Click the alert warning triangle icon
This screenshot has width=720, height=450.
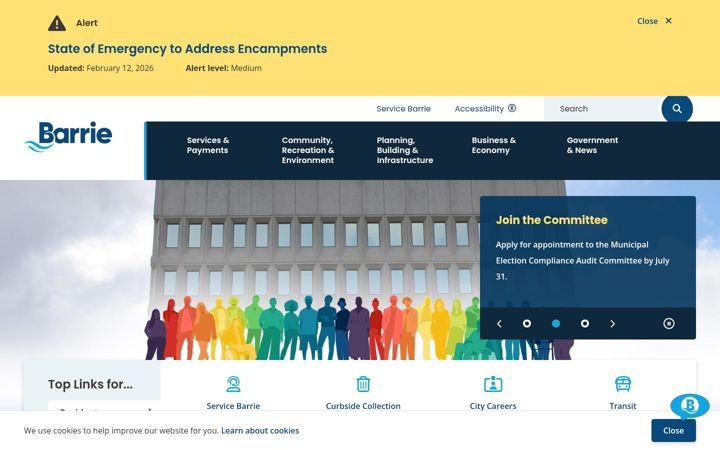[x=57, y=23]
